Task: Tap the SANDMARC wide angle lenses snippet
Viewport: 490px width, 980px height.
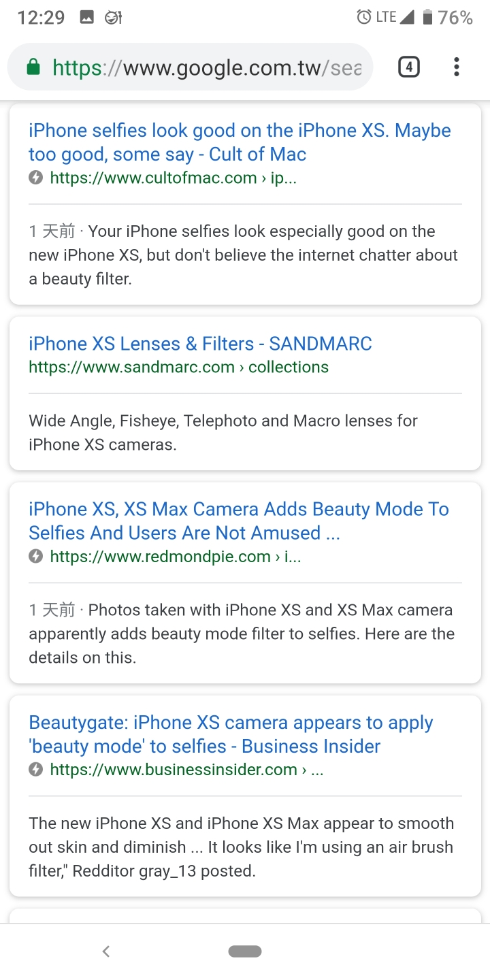Action: click(x=223, y=433)
